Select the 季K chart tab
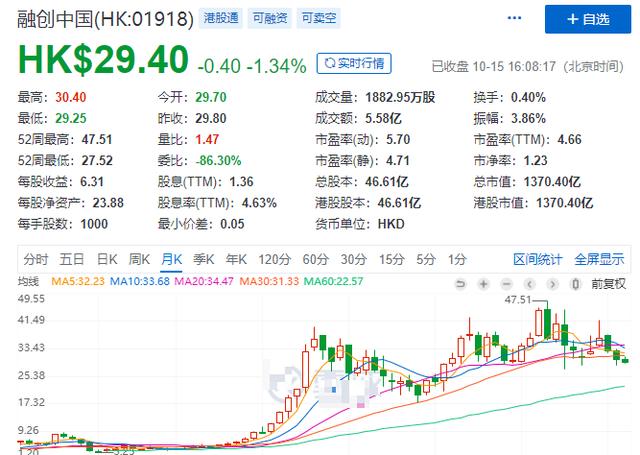640x455 pixels. pyautogui.click(x=204, y=259)
